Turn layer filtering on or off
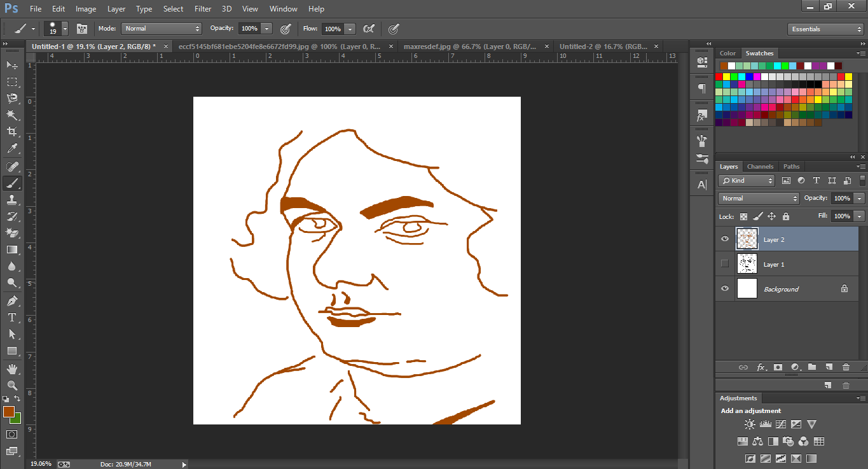The height and width of the screenshot is (469, 868). 862,180
